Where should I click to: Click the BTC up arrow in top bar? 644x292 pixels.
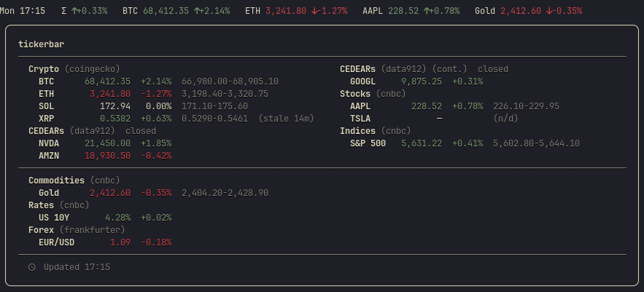click(197, 11)
